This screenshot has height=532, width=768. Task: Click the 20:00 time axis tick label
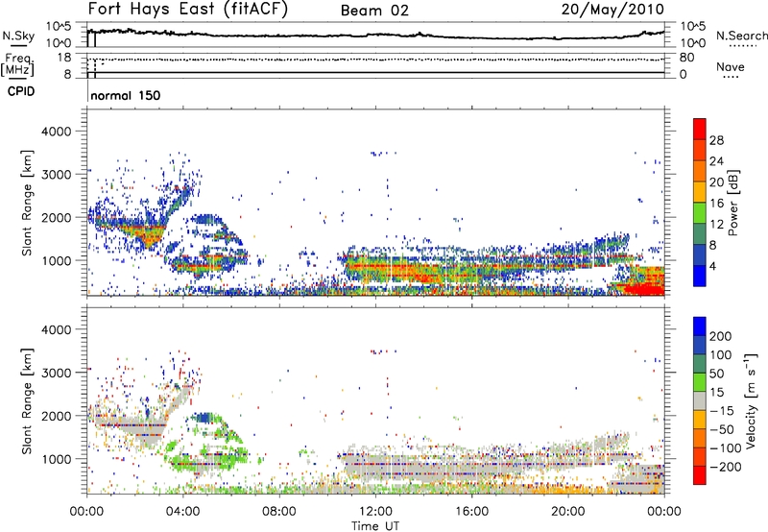pos(567,512)
